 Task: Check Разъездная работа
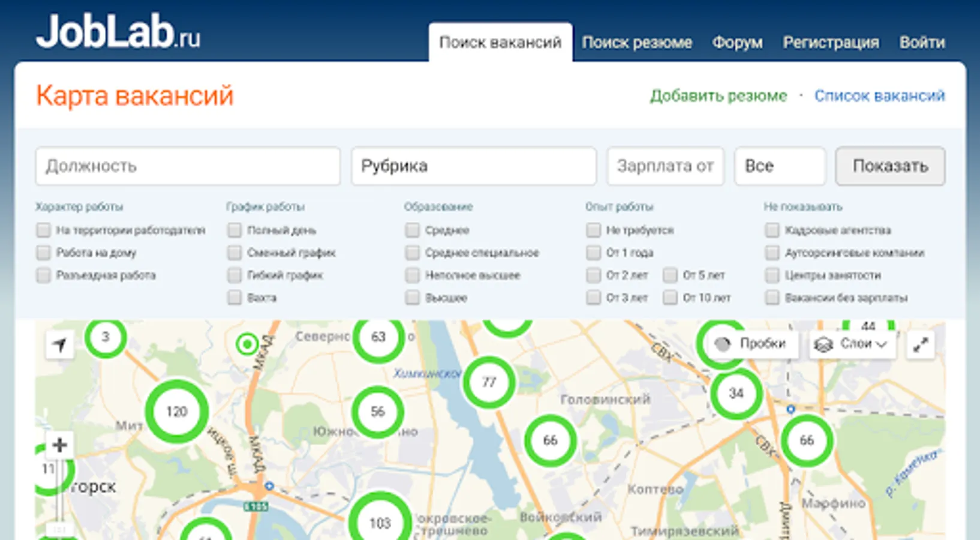pos(43,275)
